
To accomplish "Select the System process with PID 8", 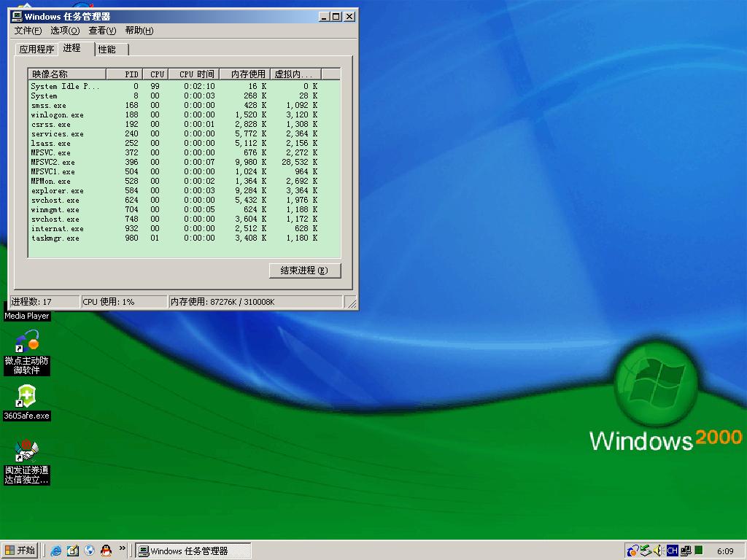I will tap(184, 96).
